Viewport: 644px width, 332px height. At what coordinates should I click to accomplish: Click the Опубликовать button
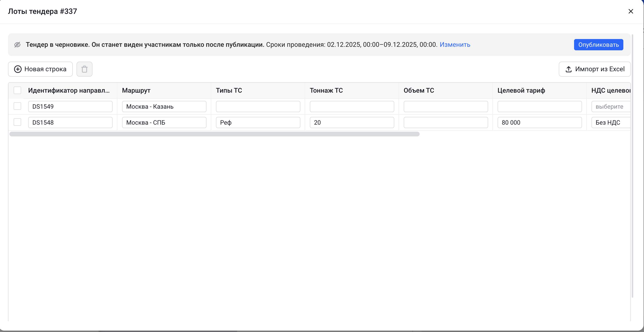tap(598, 45)
